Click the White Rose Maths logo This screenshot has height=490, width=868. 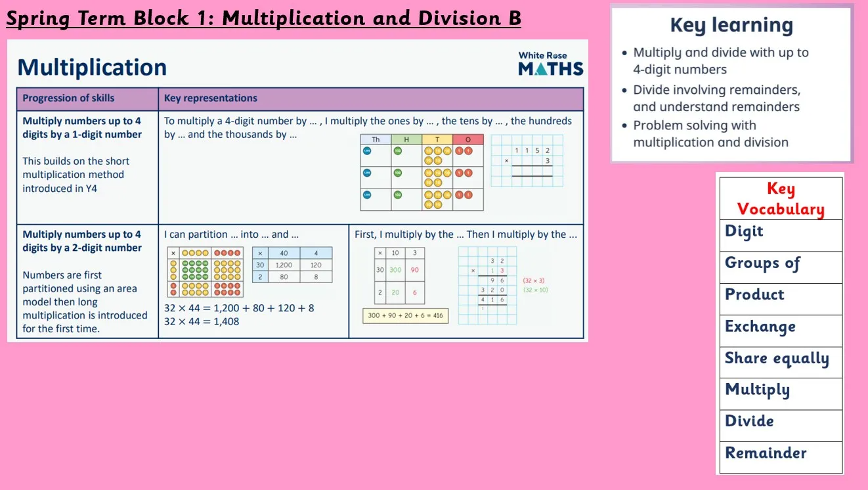pos(550,64)
